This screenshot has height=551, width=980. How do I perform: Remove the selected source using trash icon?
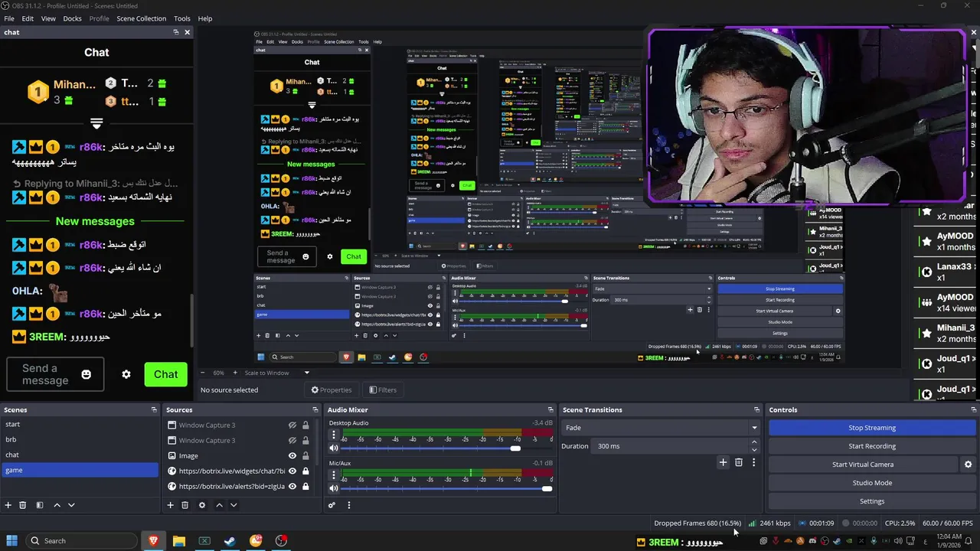(x=185, y=505)
